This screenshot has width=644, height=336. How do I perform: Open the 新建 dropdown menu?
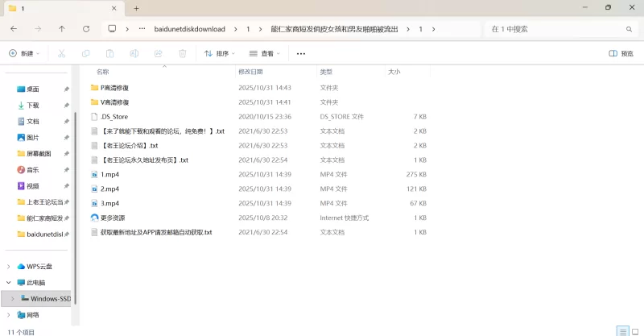(x=23, y=54)
